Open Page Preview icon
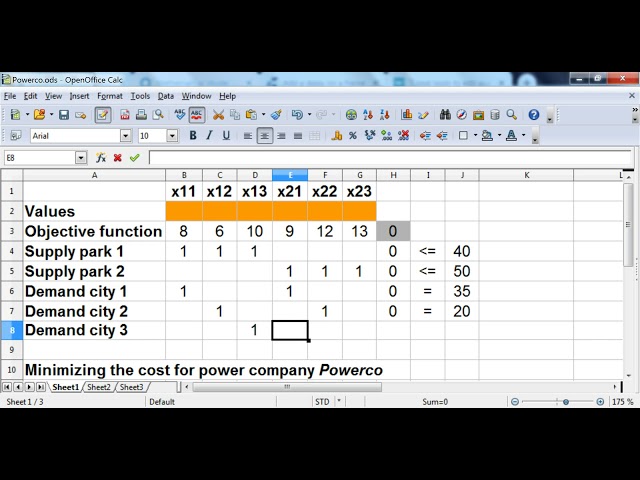The width and height of the screenshot is (640, 480). [x=158, y=115]
